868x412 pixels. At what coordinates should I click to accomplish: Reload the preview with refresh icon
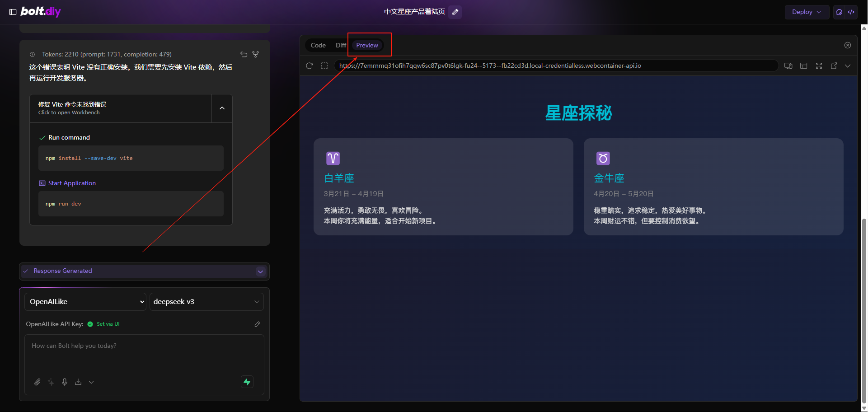[310, 66]
